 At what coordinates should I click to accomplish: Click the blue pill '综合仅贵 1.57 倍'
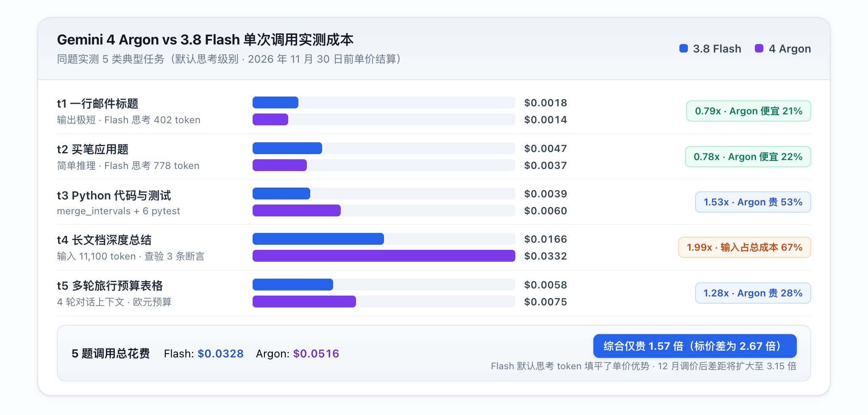pyautogui.click(x=695, y=346)
